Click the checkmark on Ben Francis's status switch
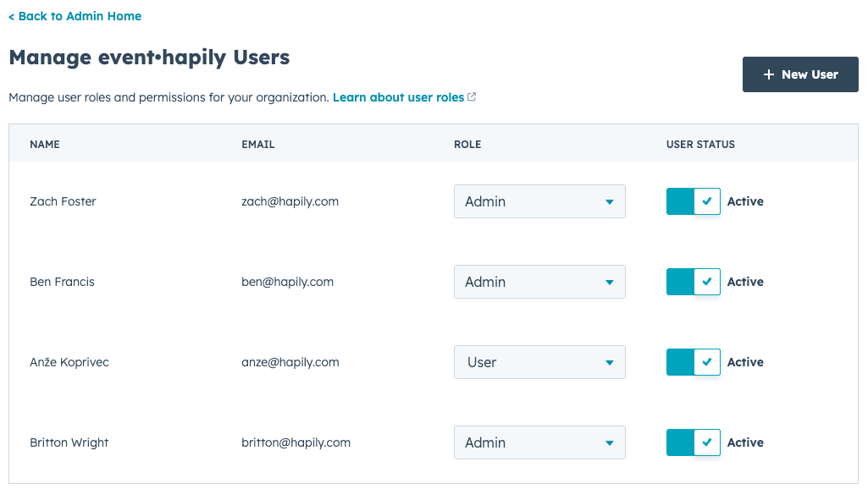This screenshot has width=868, height=500. coord(707,282)
